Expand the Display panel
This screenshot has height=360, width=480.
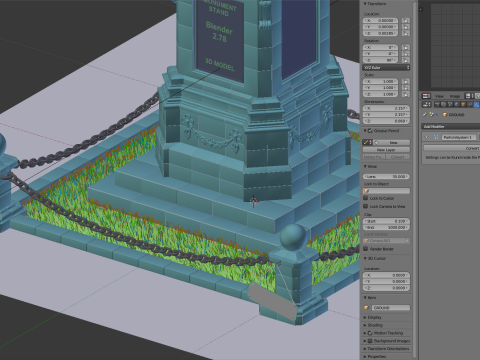tap(365, 317)
